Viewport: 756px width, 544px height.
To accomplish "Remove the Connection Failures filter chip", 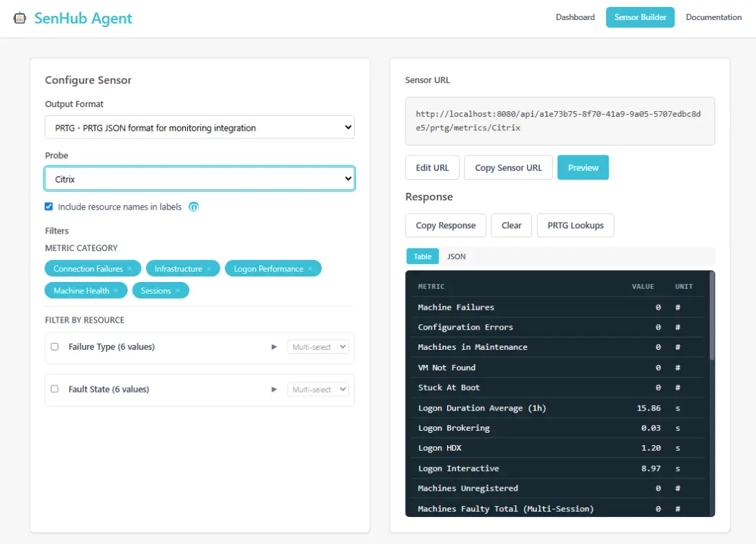I will 130,269.
